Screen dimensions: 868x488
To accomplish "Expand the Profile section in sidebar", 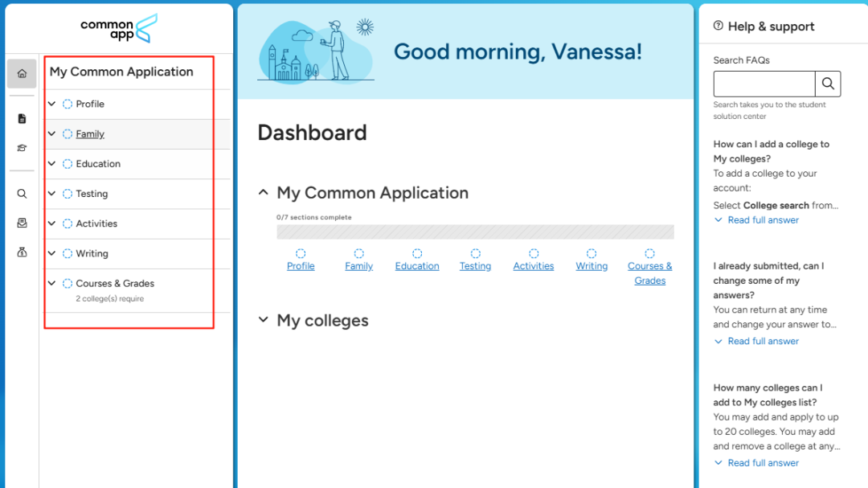I will pos(52,104).
